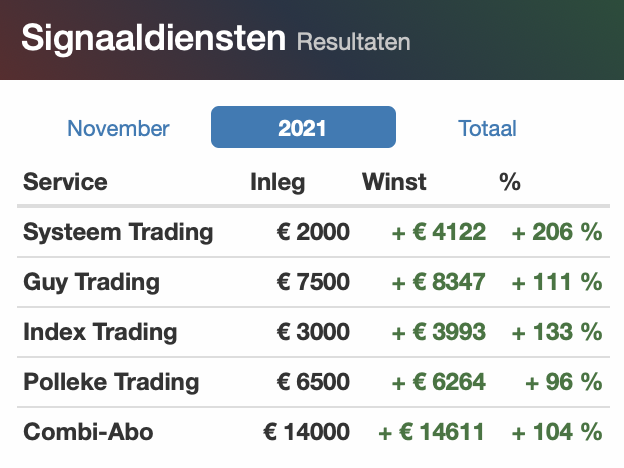Click the Service column header
Image resolution: width=624 pixels, height=468 pixels.
click(65, 182)
